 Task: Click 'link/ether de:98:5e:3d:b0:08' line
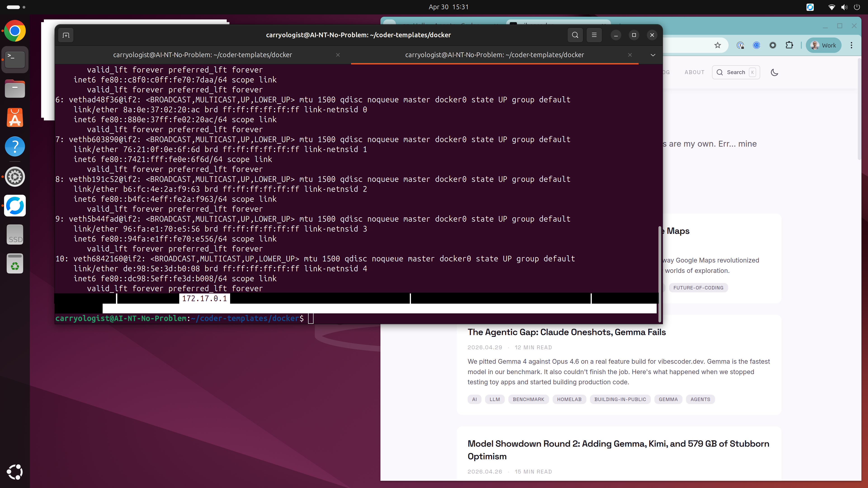(x=220, y=269)
